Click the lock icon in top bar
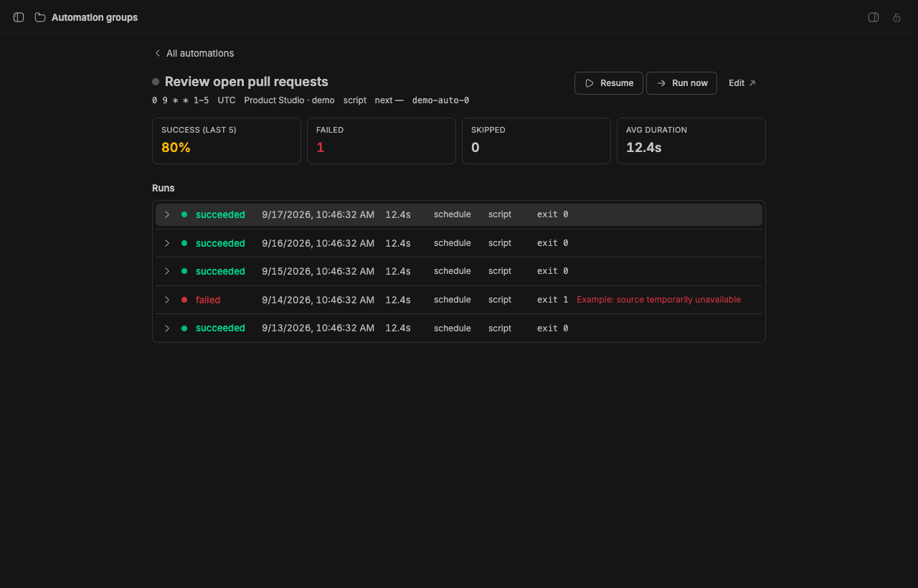This screenshot has height=588, width=918. point(896,17)
